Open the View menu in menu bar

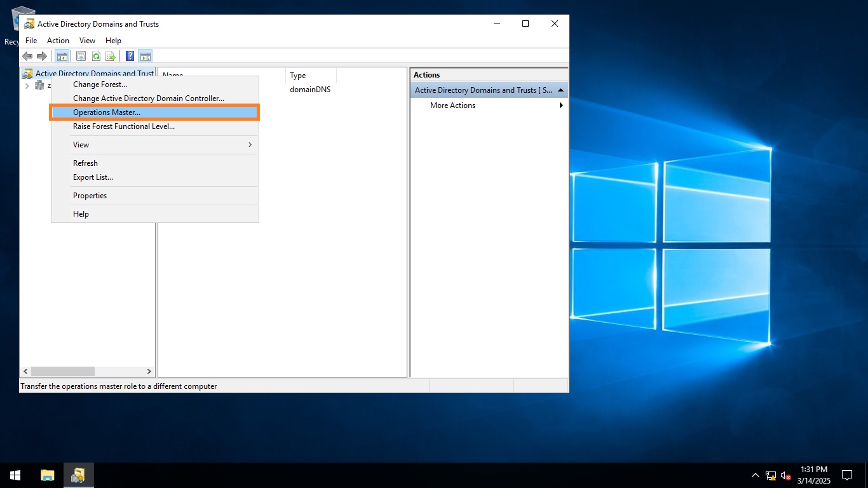[x=87, y=41]
